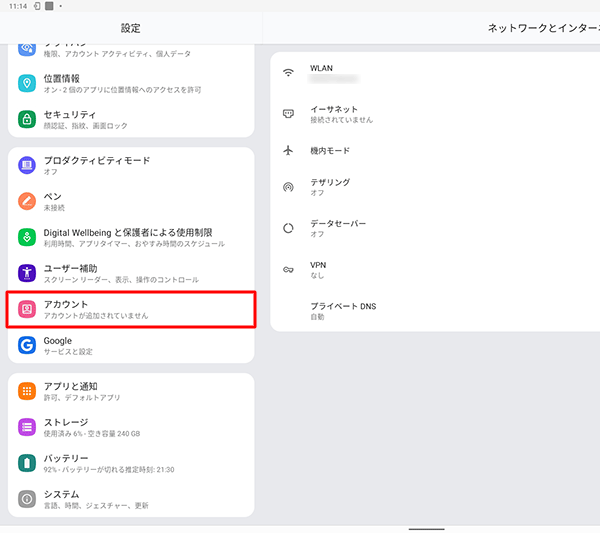Image resolution: width=600 pixels, height=533 pixels.
Task: Open Google サービスと設定 entry
Action: tap(131, 345)
